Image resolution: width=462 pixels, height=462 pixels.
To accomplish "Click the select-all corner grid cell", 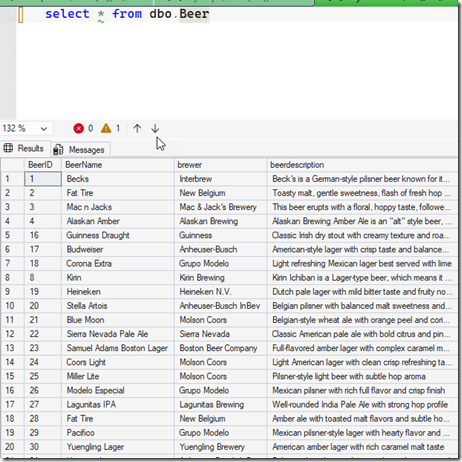I will coord(12,165).
